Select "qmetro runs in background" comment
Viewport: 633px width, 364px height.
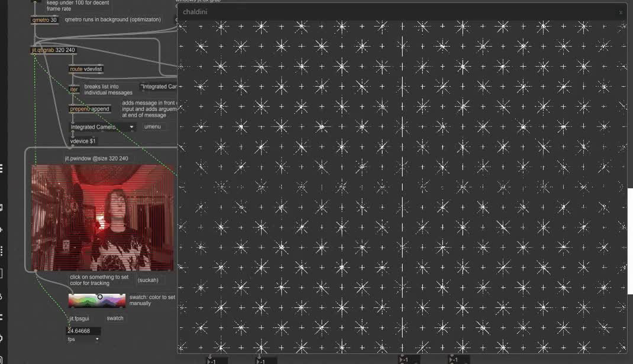click(112, 19)
